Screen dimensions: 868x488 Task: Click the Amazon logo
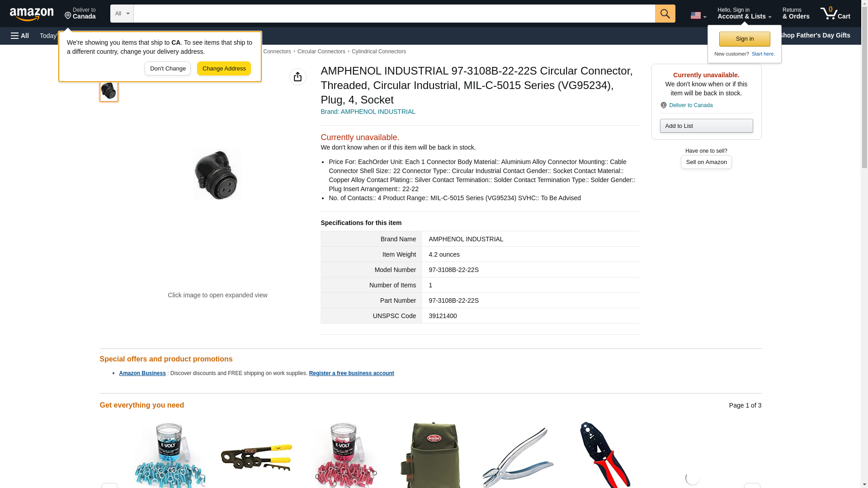coord(32,14)
